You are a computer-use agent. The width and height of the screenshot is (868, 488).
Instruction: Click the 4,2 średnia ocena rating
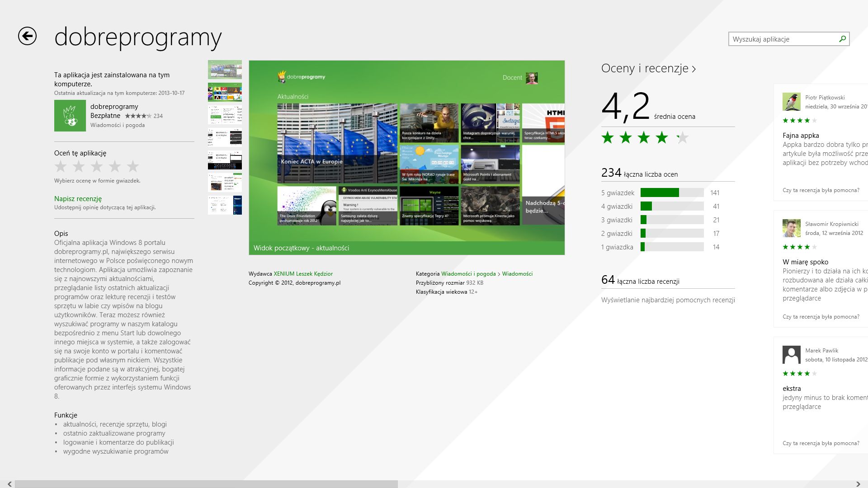(x=648, y=107)
